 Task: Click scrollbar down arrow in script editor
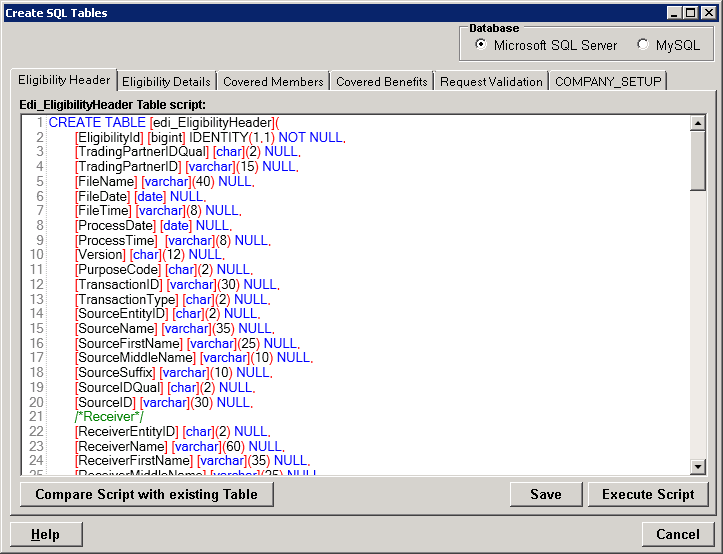(x=698, y=466)
